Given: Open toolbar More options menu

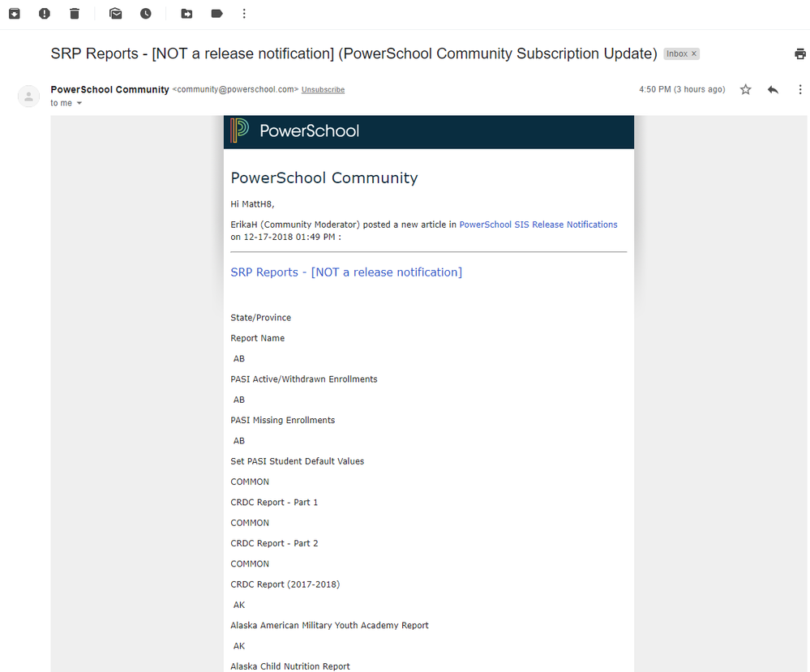Looking at the screenshot, I should tap(244, 14).
